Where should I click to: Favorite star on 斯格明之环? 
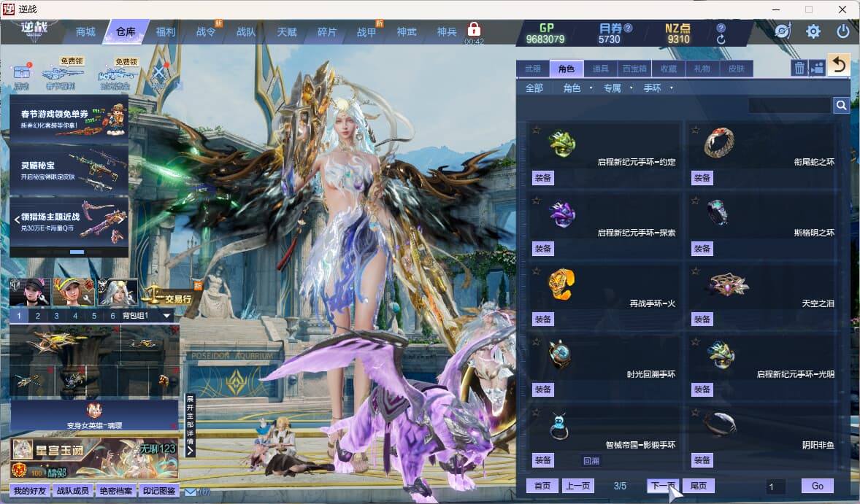point(695,200)
